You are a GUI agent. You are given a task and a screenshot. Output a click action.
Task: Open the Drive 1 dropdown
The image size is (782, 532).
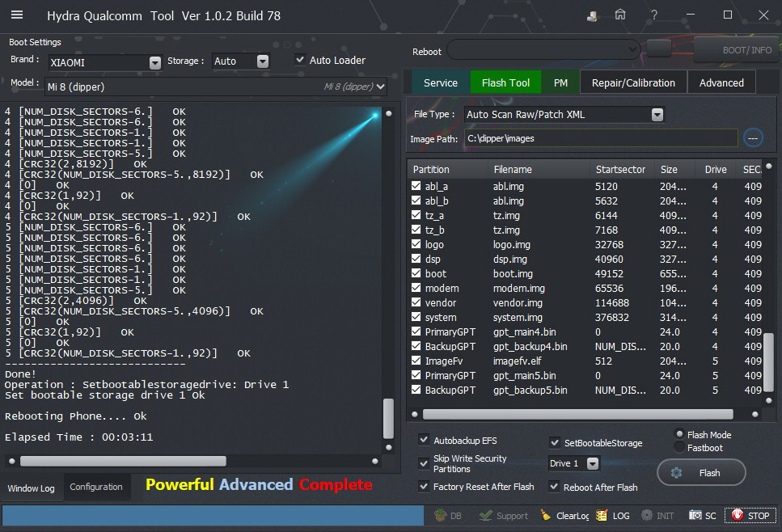point(573,464)
